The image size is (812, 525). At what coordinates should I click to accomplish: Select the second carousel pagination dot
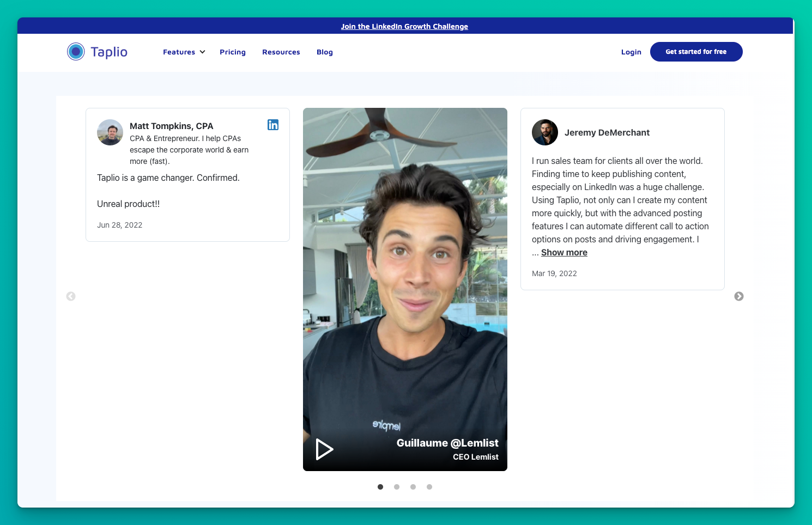[397, 487]
